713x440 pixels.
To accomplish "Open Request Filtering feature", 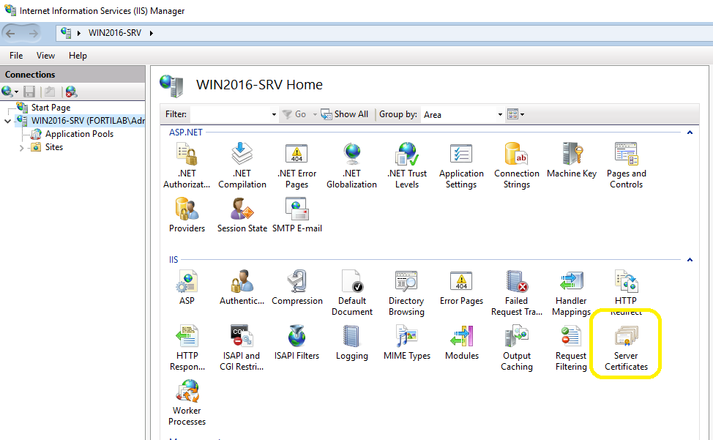I will [x=571, y=348].
